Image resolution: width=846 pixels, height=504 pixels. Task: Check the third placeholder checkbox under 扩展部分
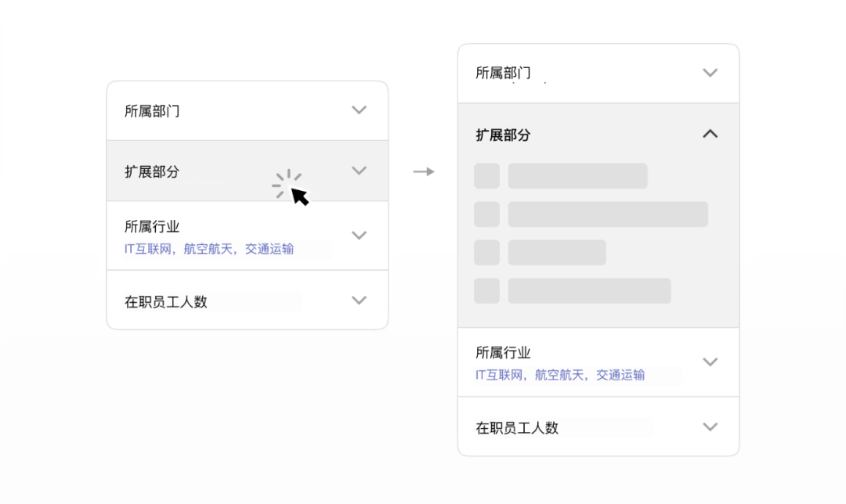point(486,253)
